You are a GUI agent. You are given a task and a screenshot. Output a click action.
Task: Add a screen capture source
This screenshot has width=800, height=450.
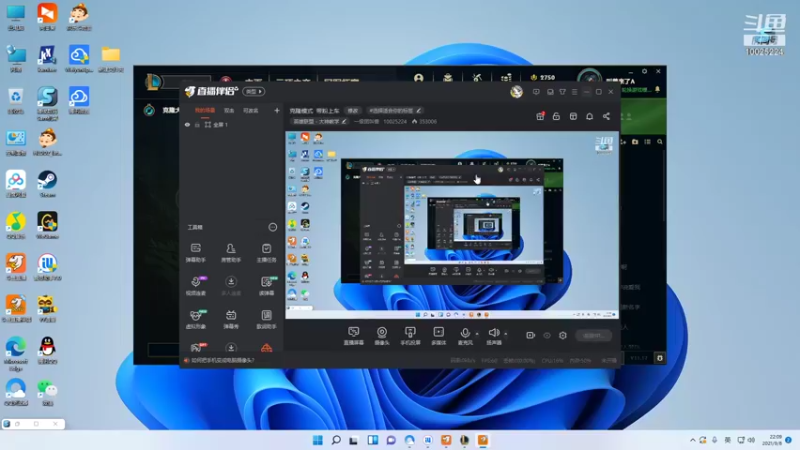click(353, 336)
